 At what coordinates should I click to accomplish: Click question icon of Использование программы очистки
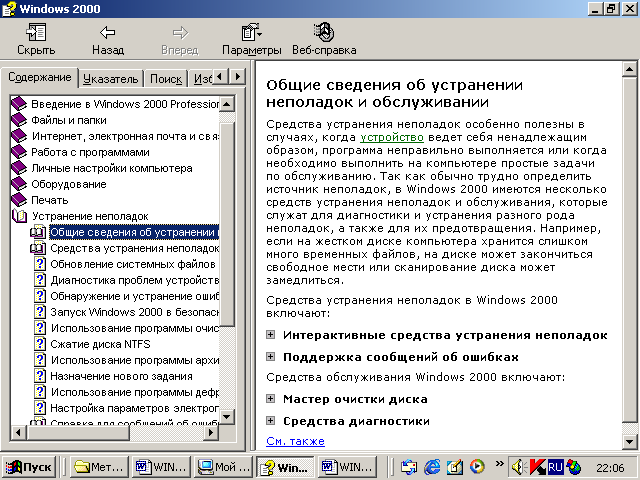click(x=40, y=328)
